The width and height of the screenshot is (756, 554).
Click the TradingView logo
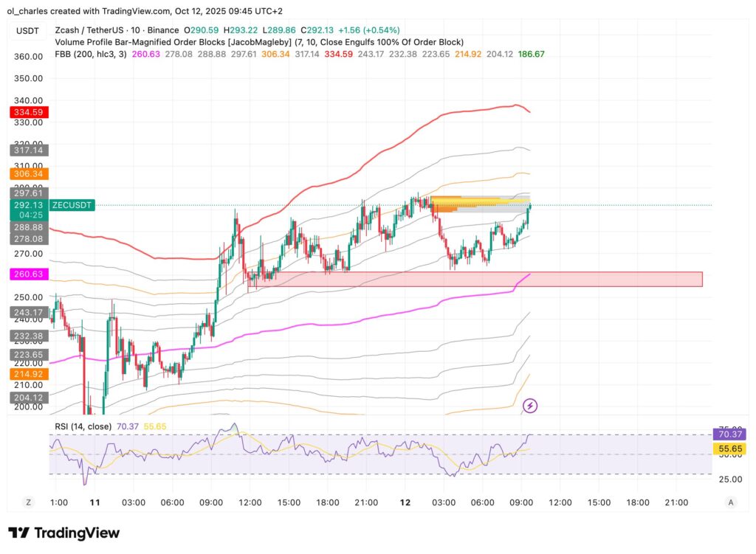click(63, 533)
